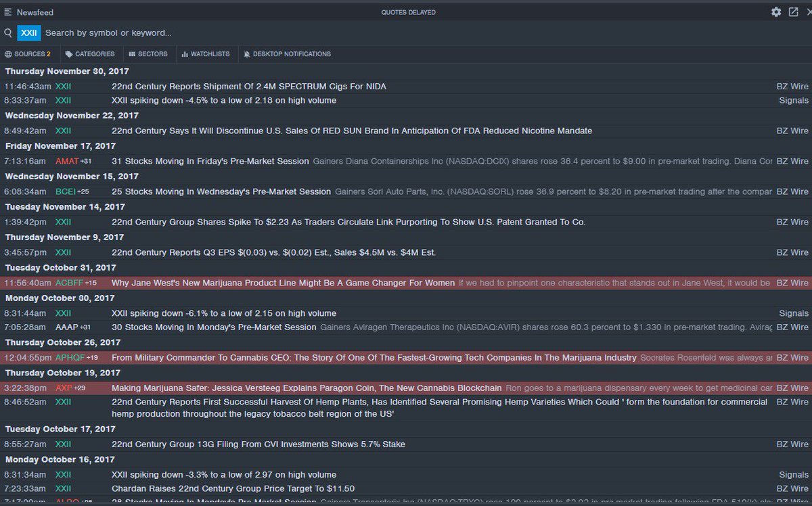This screenshot has width=812, height=506.
Task: Open RED SUN brand discontinue headline
Action: coord(352,131)
